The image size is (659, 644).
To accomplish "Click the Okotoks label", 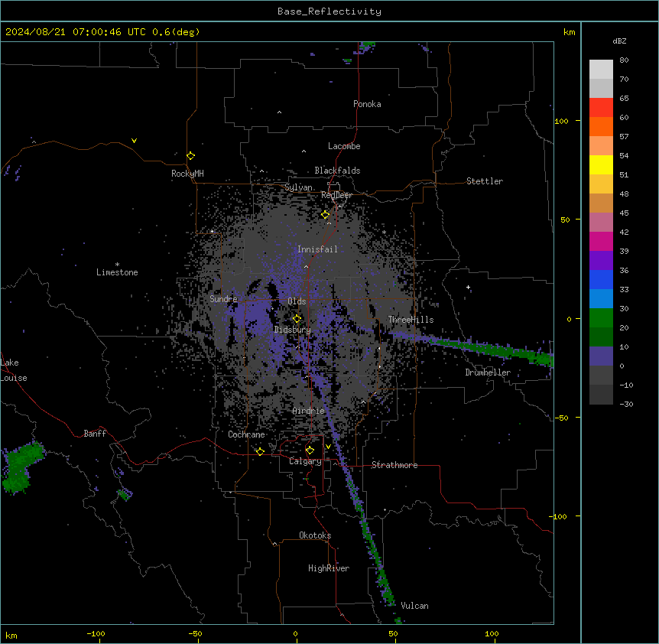I will tap(315, 535).
